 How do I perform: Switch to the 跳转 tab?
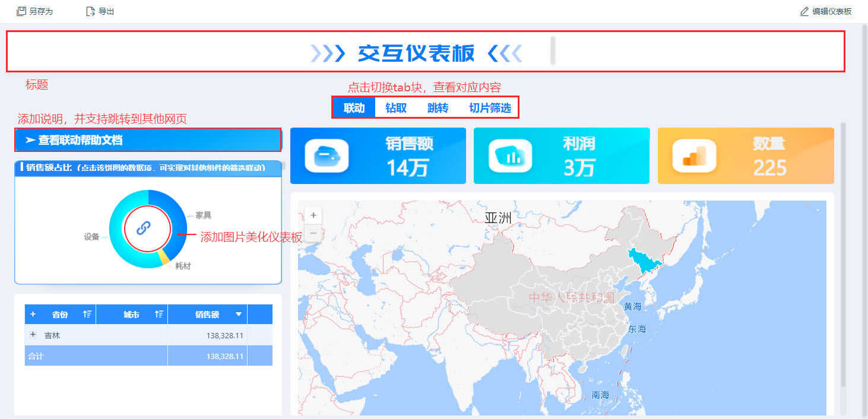pyautogui.click(x=438, y=108)
